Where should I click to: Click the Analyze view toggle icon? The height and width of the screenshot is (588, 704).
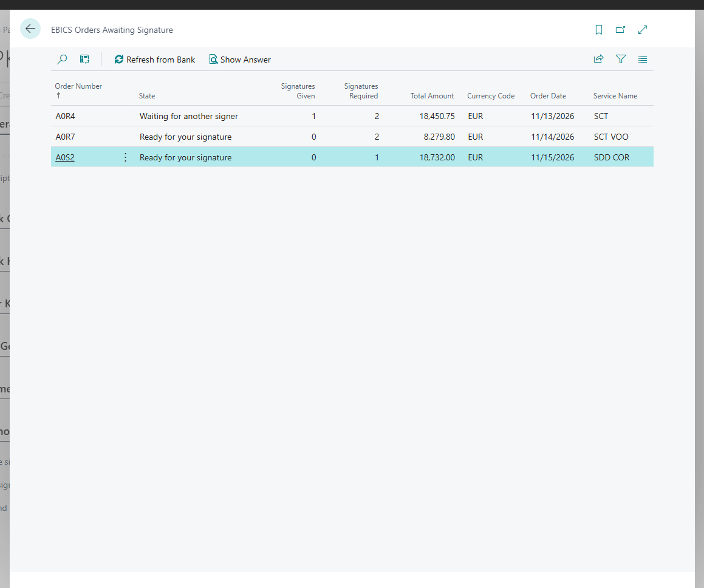[x=84, y=60]
